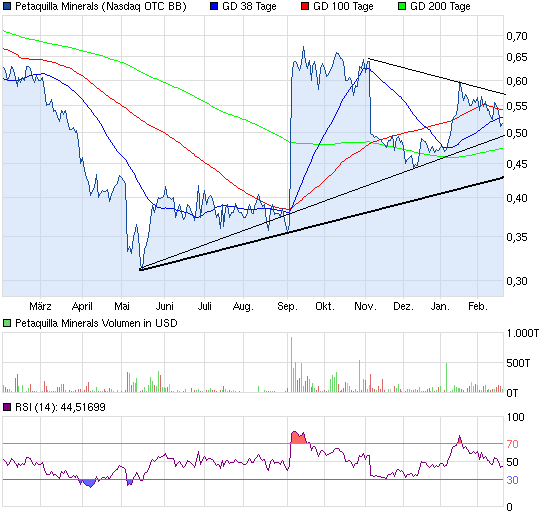Click the 'GD 100 Tage' legend label
The width and height of the screenshot is (545, 515).
point(343,6)
